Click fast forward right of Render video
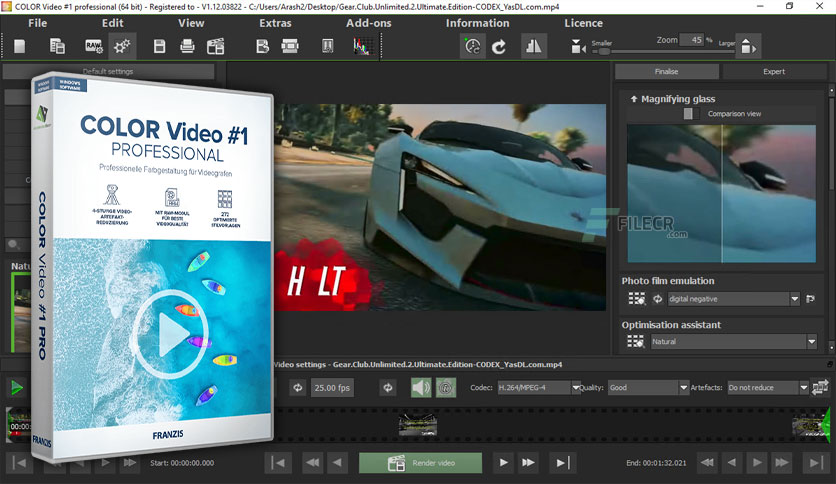Viewport: 836px width, 484px height. point(528,463)
